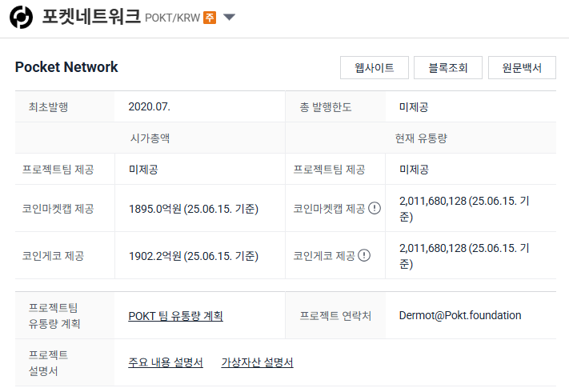Image resolution: width=569 pixels, height=392 pixels.
Task: Open the 가상자산 설명서 link
Action: [x=257, y=362]
